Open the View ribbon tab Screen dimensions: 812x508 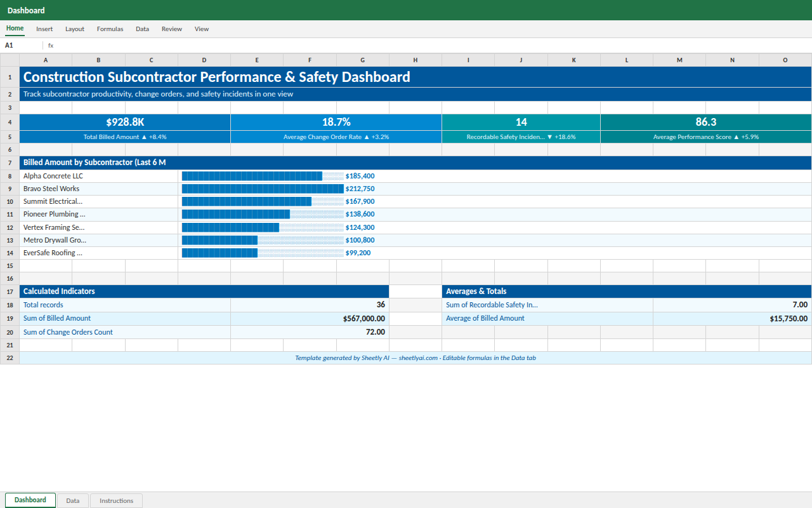tap(202, 29)
